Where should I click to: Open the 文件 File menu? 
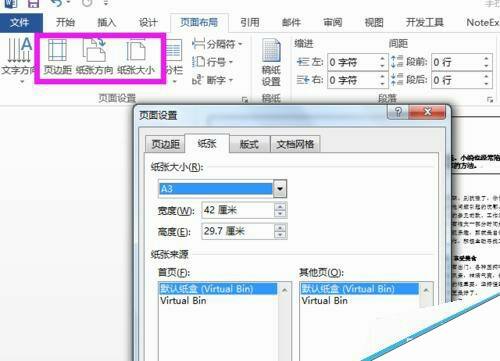(21, 23)
